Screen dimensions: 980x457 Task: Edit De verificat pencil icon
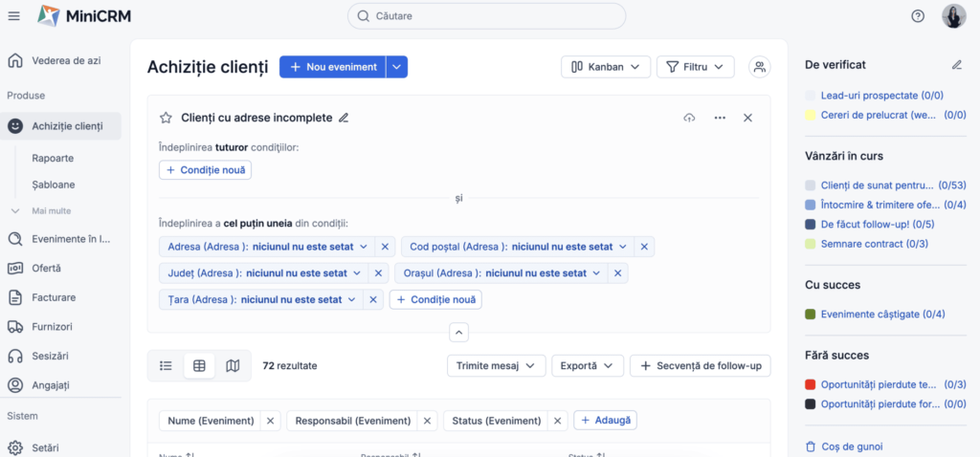coord(957,64)
